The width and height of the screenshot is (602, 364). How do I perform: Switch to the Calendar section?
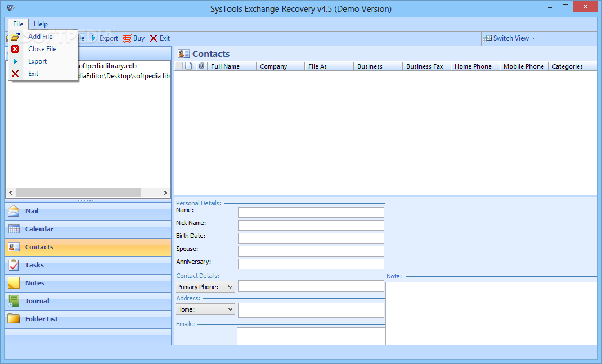coord(88,229)
